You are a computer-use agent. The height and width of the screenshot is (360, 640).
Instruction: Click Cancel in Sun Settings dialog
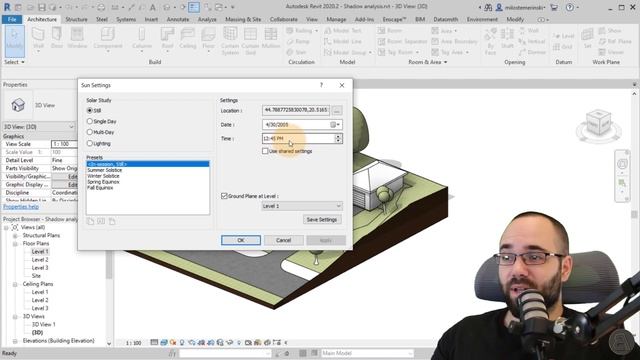283,240
